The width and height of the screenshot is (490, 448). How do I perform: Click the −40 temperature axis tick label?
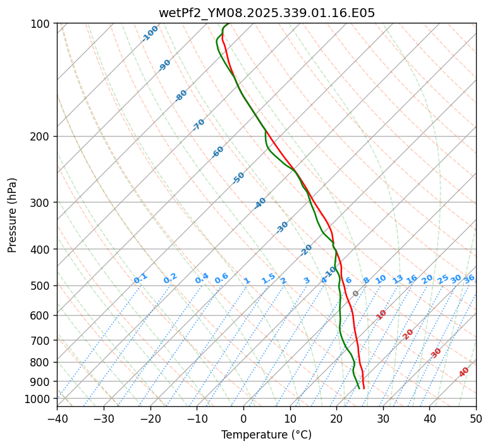point(57,419)
